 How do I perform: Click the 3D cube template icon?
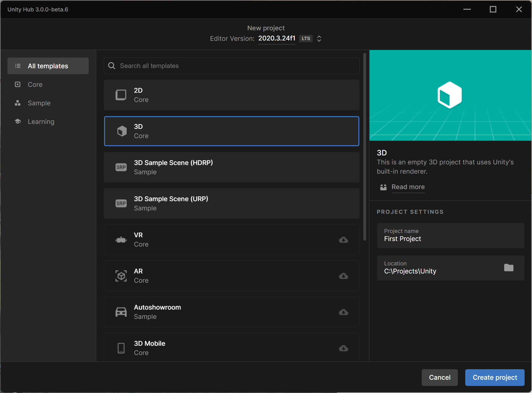[121, 131]
